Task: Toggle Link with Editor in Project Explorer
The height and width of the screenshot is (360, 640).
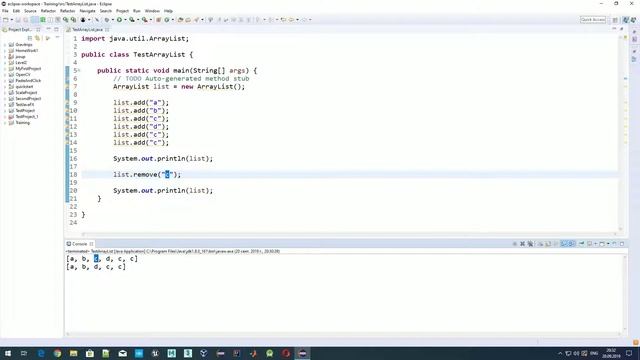Action: tap(38, 38)
